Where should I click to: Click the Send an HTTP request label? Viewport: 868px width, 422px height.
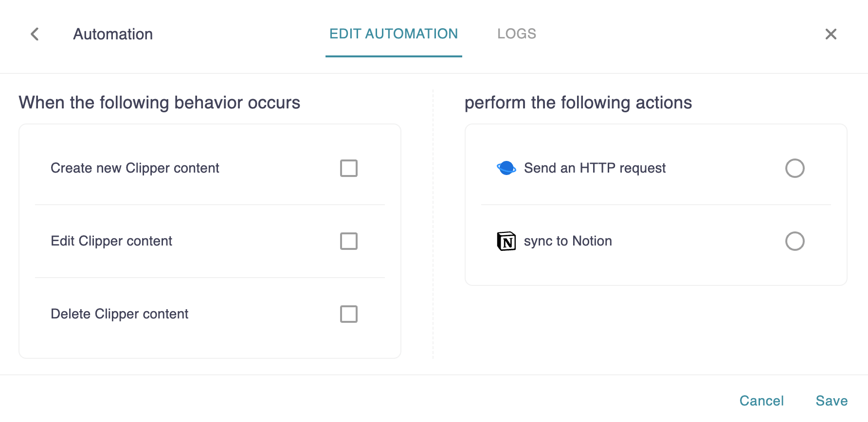(595, 168)
